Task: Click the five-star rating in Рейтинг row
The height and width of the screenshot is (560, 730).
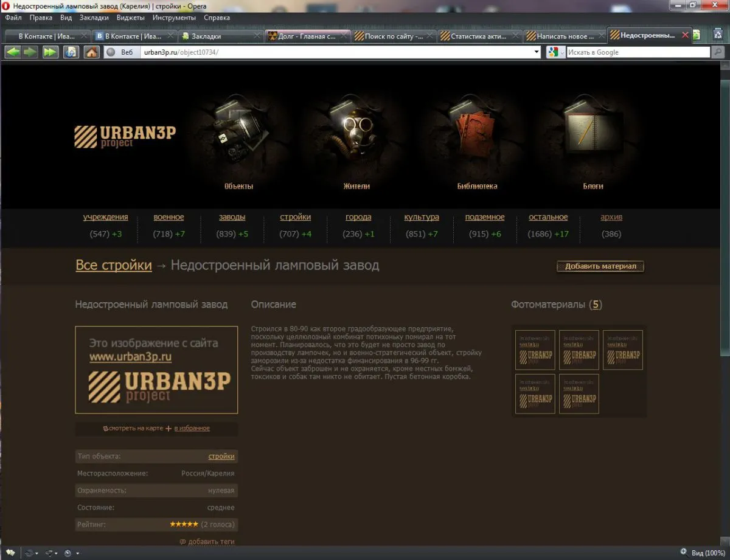Action: [184, 524]
